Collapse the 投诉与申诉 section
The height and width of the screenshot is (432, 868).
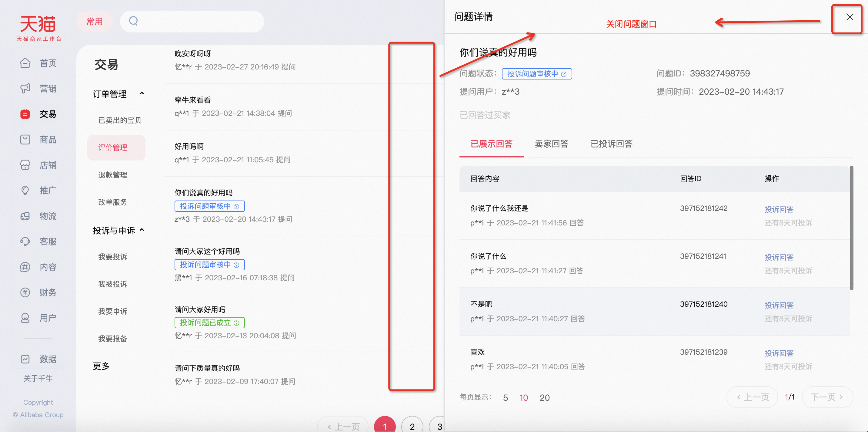142,230
